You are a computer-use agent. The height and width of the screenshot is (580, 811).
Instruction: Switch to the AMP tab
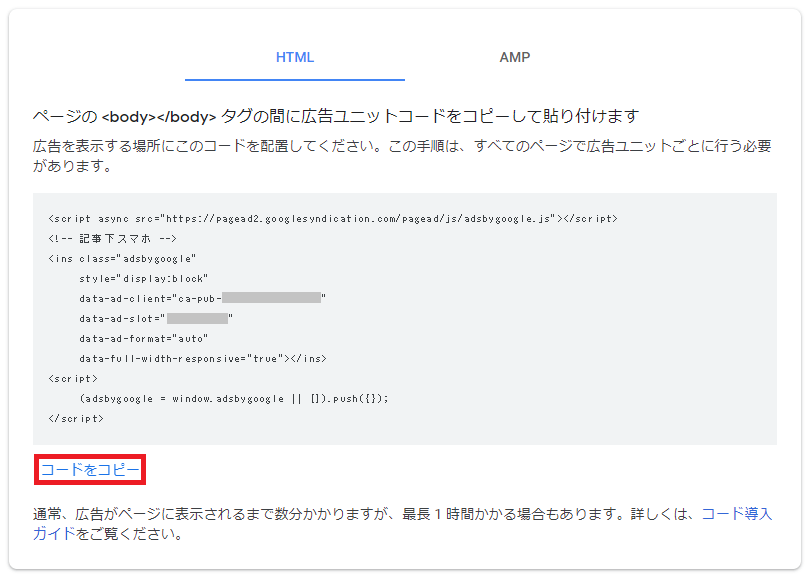515,57
